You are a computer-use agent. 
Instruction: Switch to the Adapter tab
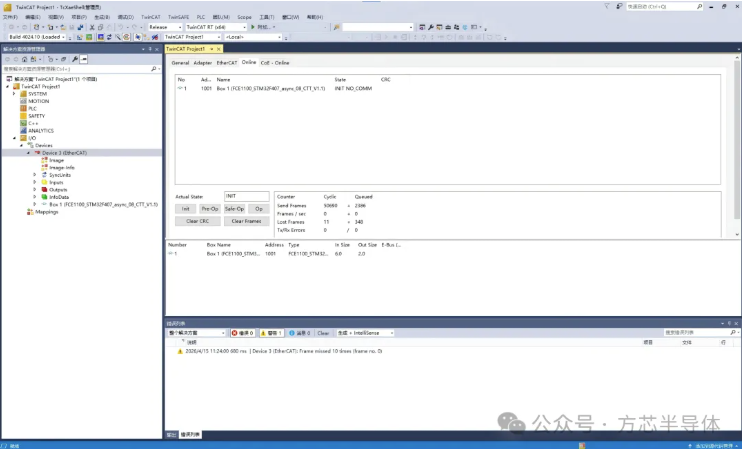203,62
